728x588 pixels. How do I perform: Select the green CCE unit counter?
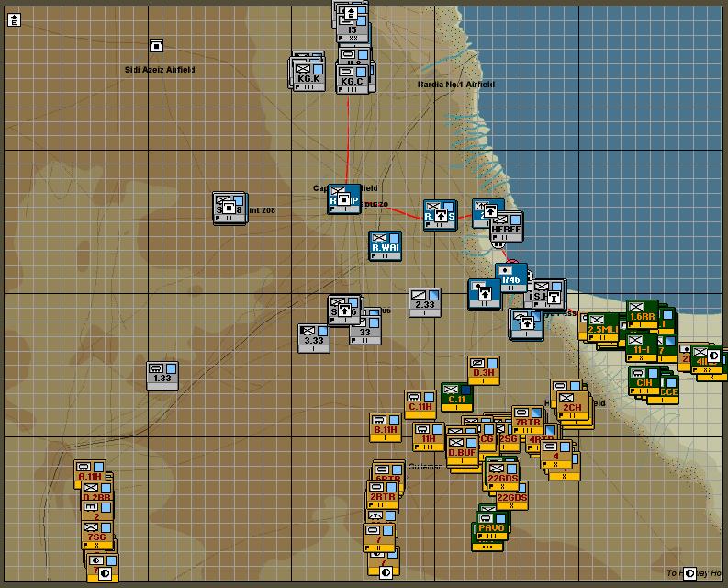669,390
